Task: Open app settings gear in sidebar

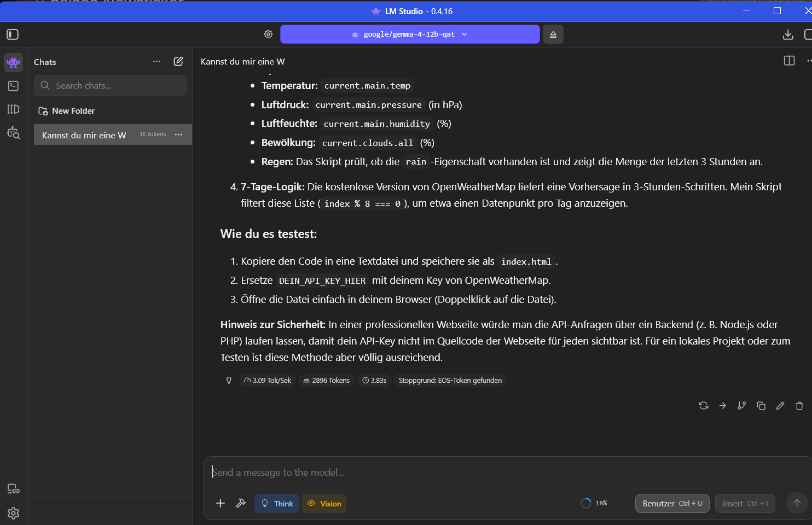Action: pyautogui.click(x=14, y=513)
